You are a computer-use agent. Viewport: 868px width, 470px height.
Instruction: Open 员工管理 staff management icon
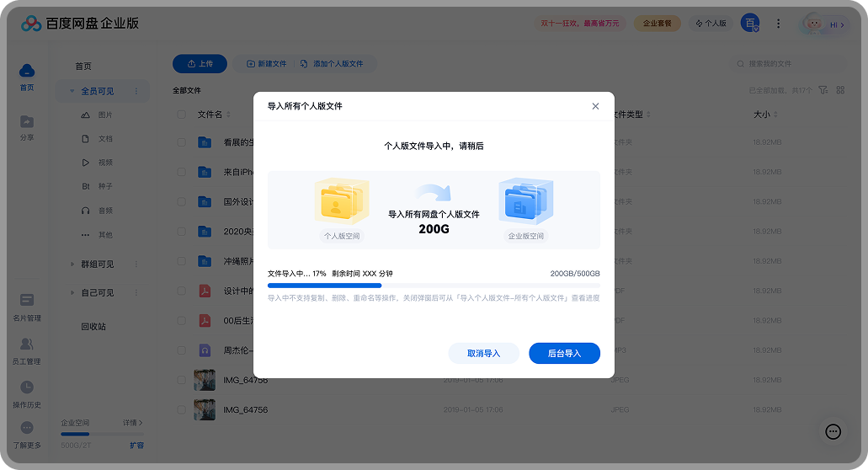point(27,344)
